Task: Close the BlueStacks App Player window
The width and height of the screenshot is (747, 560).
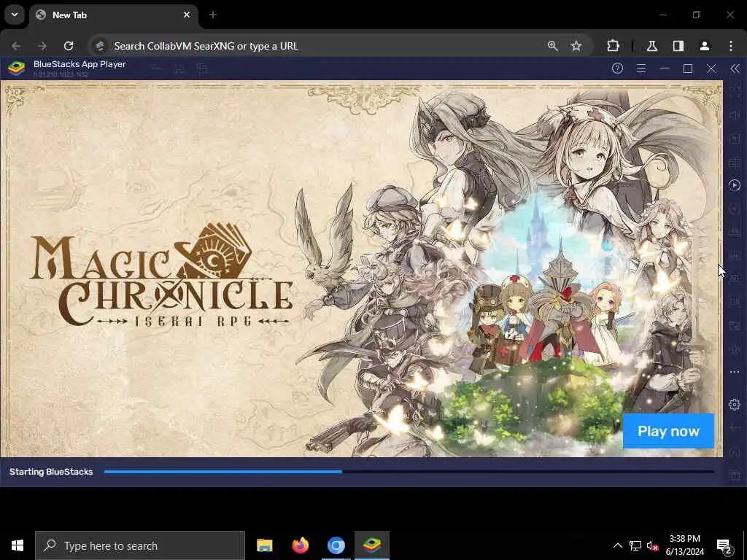Action: pyautogui.click(x=711, y=69)
